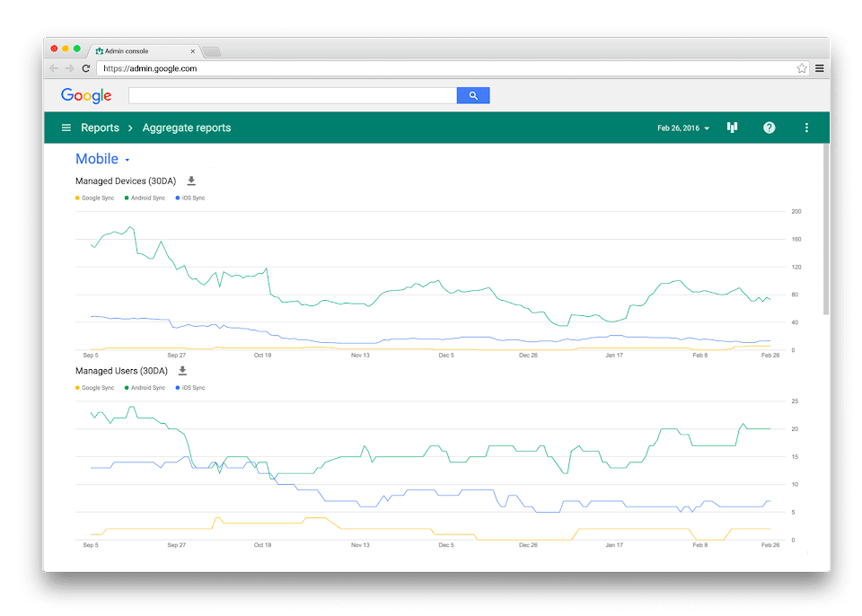Screen dimensions: 862x616
Task: Reload the page with the refresh icon
Action: click(86, 68)
